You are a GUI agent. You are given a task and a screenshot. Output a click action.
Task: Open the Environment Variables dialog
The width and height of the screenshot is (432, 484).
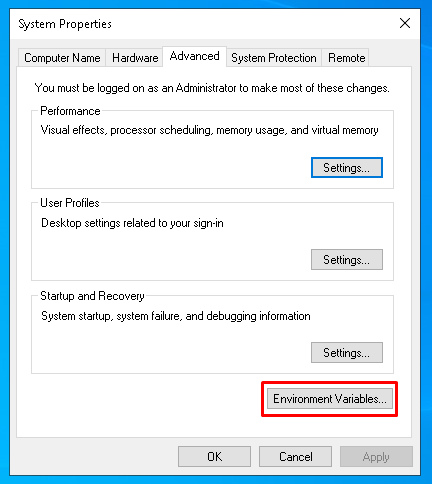click(x=330, y=399)
